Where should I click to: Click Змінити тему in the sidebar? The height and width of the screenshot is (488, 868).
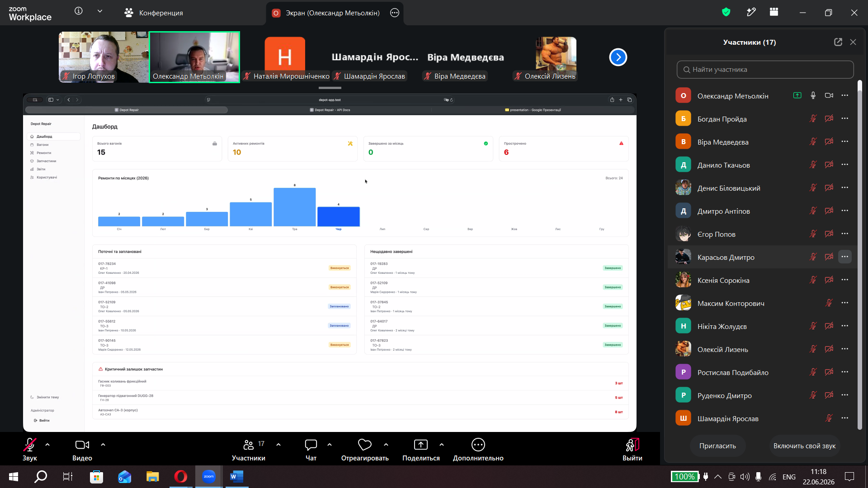coord(45,397)
